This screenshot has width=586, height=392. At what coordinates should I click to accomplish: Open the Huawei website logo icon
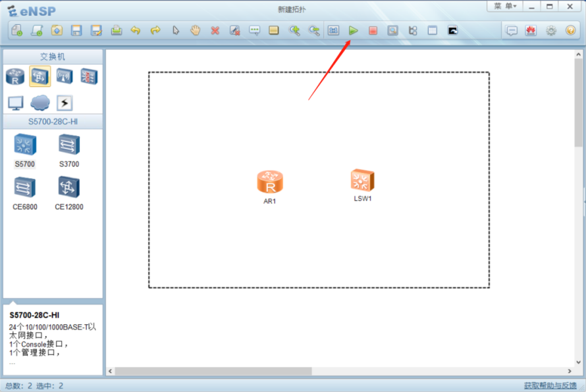(x=531, y=30)
